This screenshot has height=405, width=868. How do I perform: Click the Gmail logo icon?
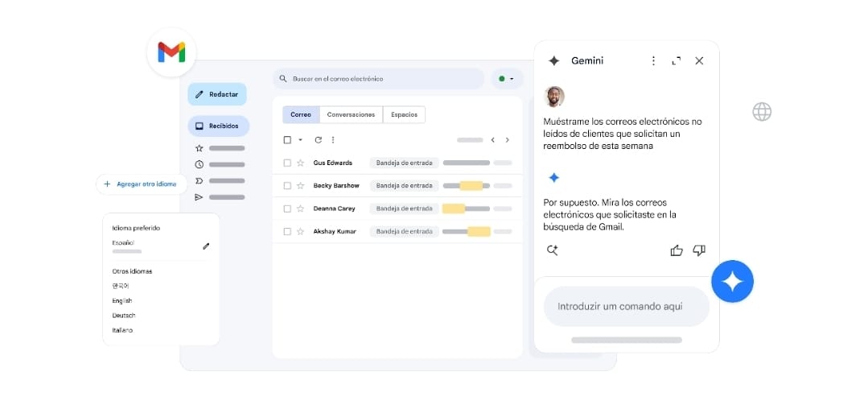click(171, 52)
